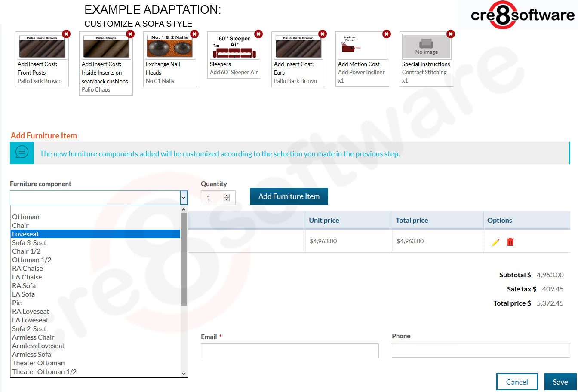
Task: Click the red trash delete icon
Action: (510, 242)
